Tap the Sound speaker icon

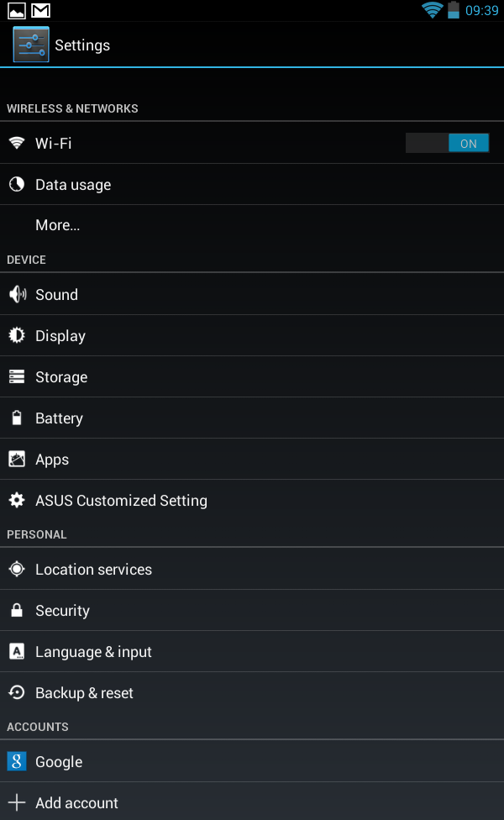click(x=17, y=295)
